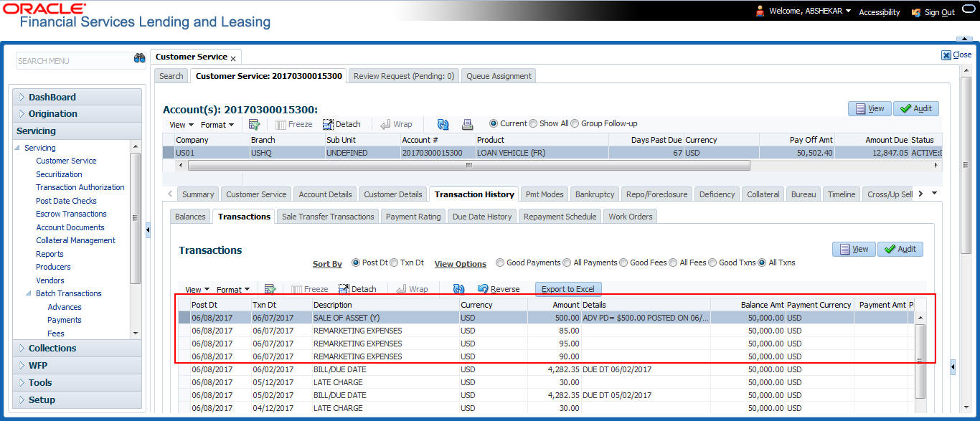
Task: Click the right panel splitter arrow
Action: coord(953,367)
